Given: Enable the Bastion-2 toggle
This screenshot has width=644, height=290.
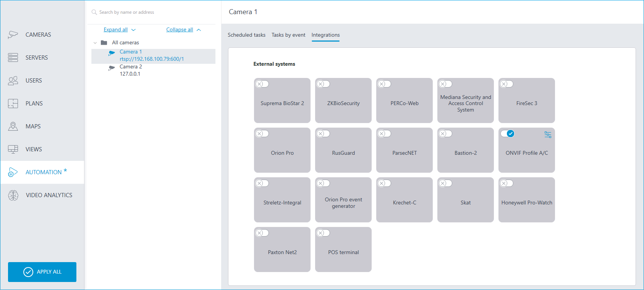Looking at the screenshot, I should point(446,134).
